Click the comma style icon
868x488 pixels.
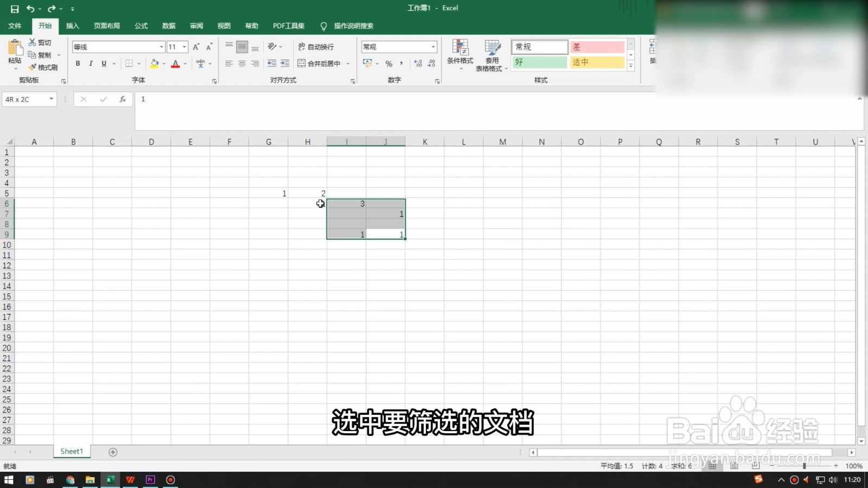401,63
